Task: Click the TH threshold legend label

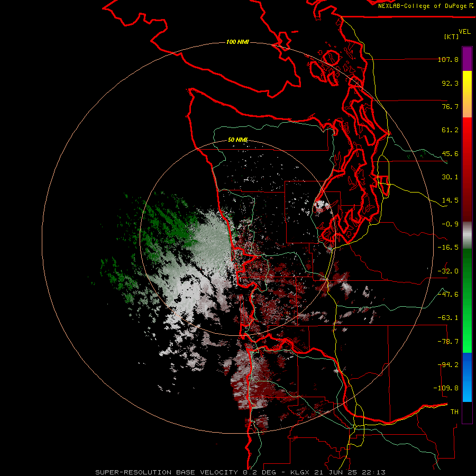Action: [454, 412]
